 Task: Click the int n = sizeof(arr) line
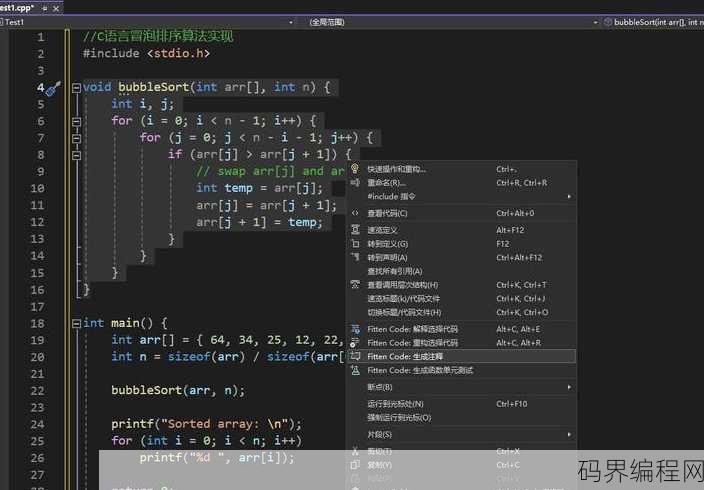tap(228, 357)
